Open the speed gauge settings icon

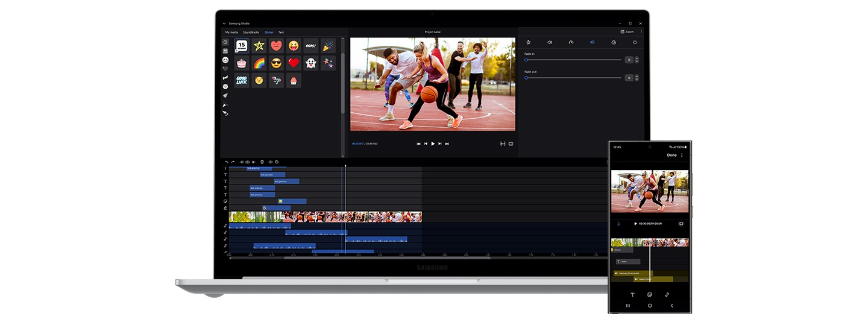[x=571, y=42]
